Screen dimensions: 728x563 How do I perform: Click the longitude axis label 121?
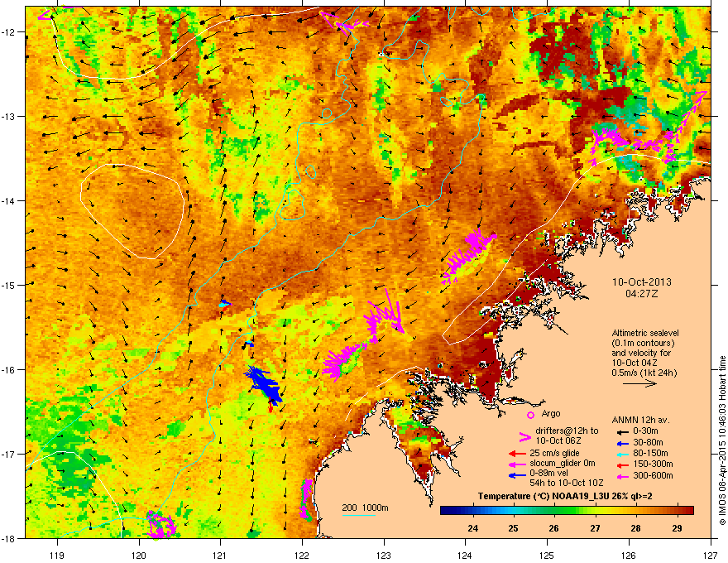click(220, 555)
